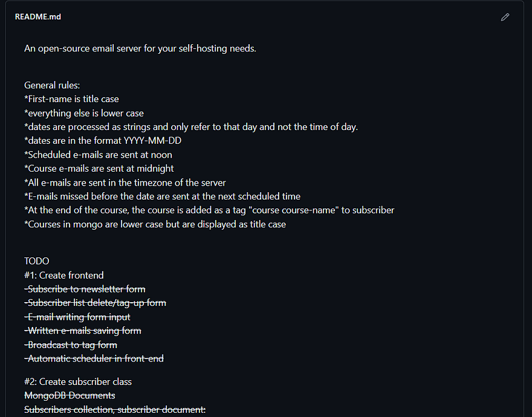Click the "E-mails missed before the date" line

162,196
